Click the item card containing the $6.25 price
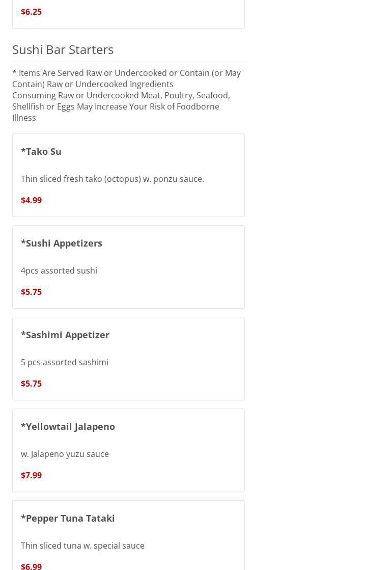Viewport: 392px width, 570px height. [129, 14]
